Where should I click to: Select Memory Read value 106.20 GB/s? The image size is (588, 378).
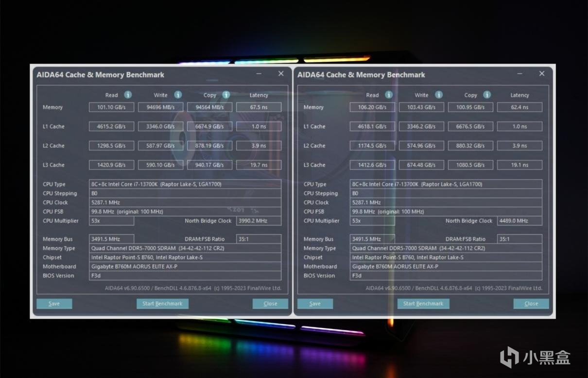pyautogui.click(x=372, y=107)
